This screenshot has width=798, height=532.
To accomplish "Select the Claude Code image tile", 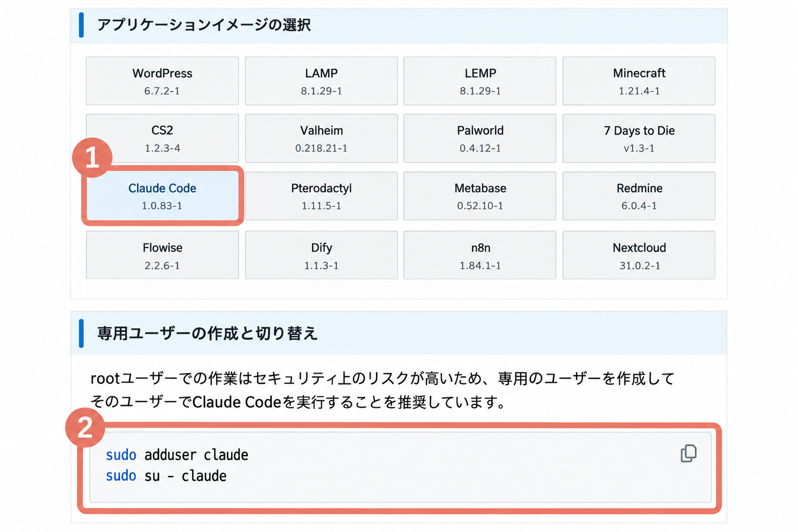I will coord(162,196).
